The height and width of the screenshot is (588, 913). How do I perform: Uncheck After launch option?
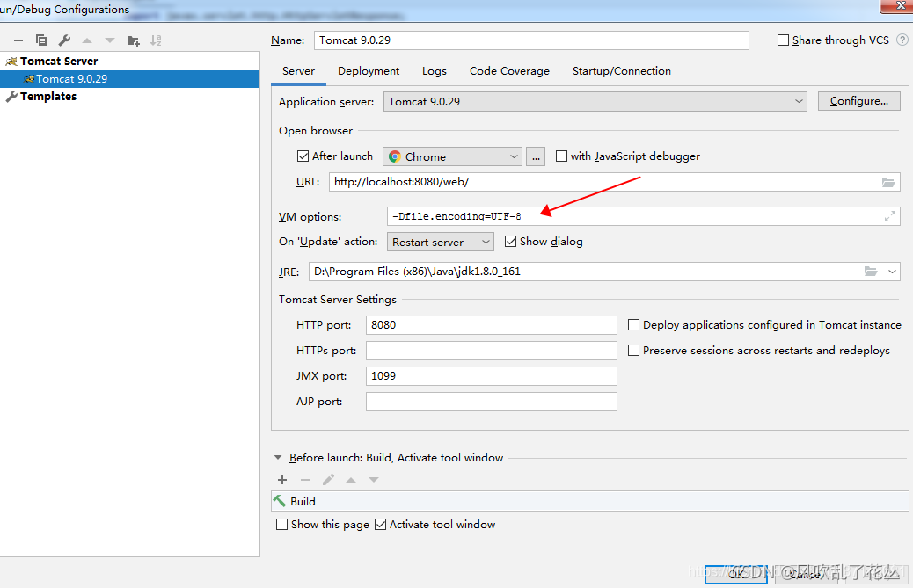click(x=303, y=156)
